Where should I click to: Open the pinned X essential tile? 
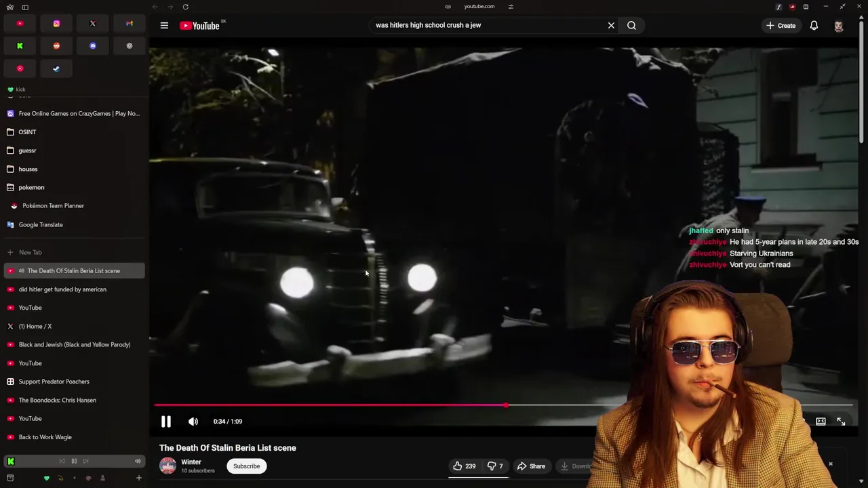[93, 24]
